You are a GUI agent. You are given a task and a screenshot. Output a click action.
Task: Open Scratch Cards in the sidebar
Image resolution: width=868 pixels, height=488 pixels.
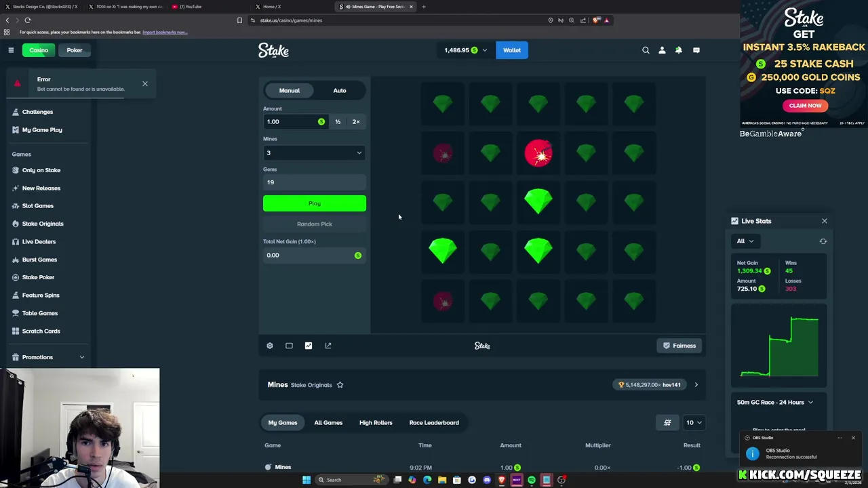[x=41, y=331]
